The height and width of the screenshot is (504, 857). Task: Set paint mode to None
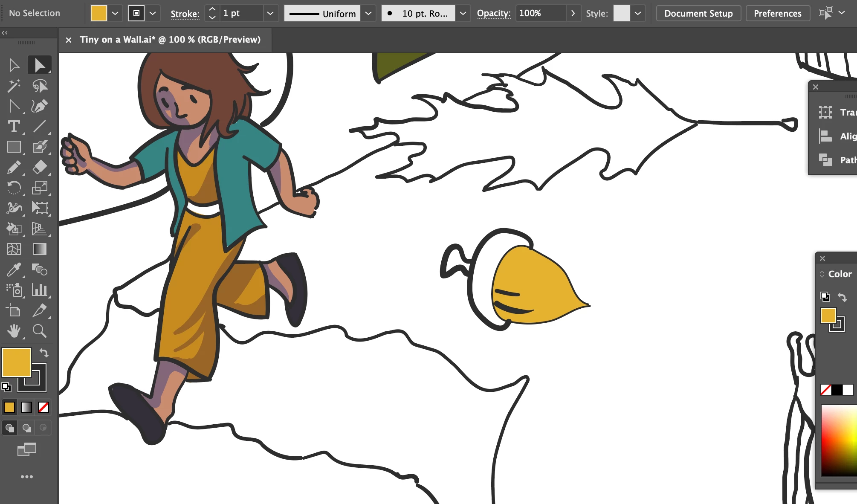(43, 407)
